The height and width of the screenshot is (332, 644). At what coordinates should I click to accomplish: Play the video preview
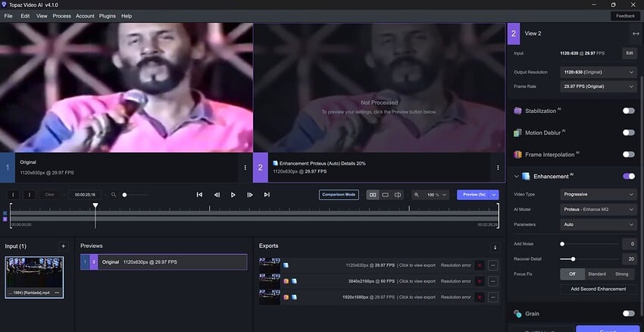coord(233,195)
